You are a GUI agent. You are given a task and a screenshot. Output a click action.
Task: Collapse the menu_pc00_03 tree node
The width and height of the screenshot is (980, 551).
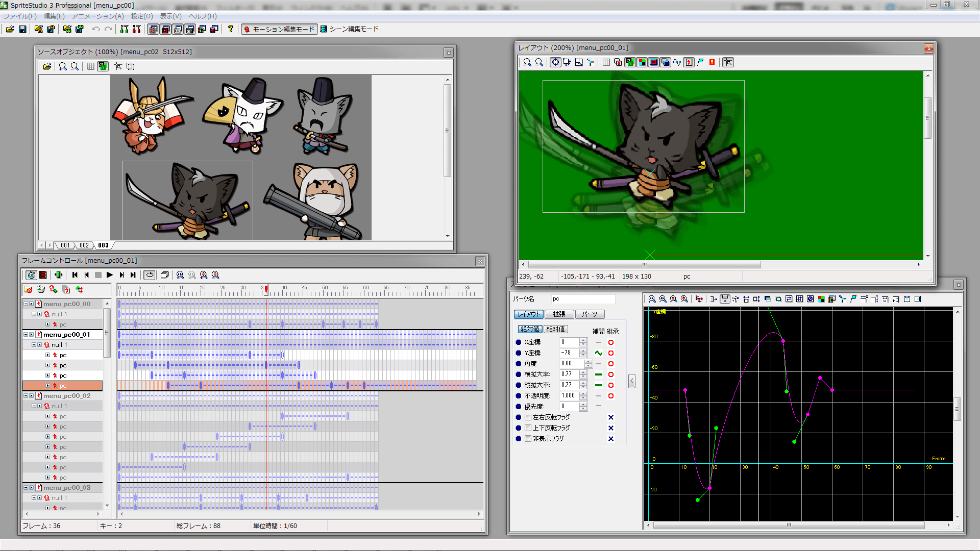tap(26, 488)
